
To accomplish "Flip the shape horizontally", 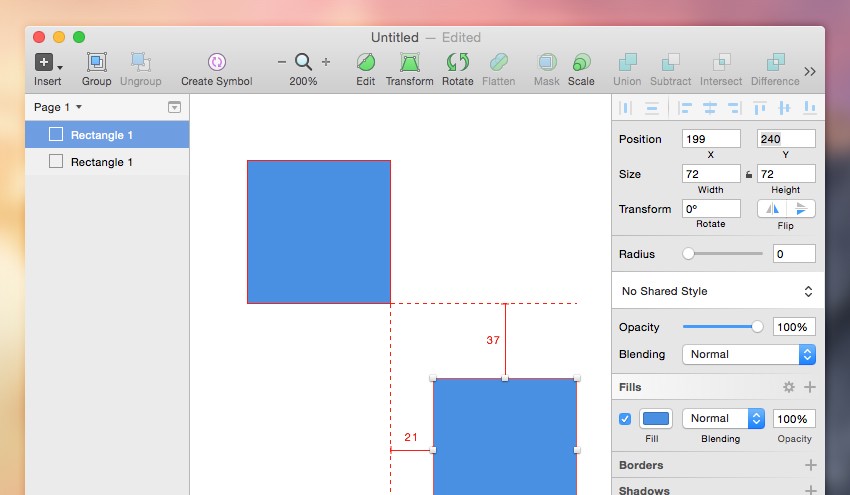I will click(772, 209).
